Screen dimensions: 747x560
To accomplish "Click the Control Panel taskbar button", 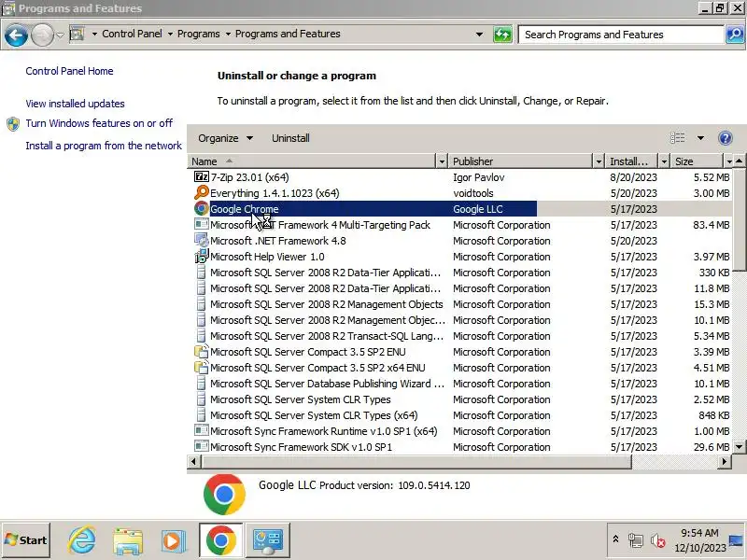I will pyautogui.click(x=267, y=541).
